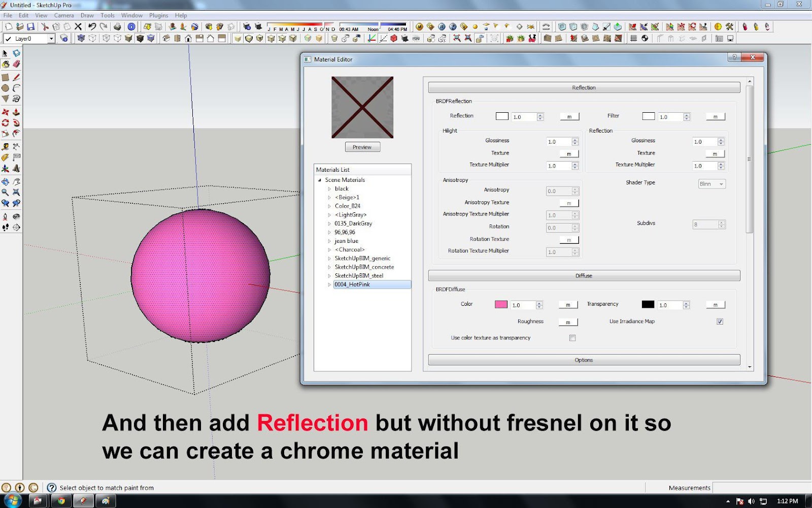812x508 pixels.
Task: Expand the black material entry
Action: [x=329, y=189]
